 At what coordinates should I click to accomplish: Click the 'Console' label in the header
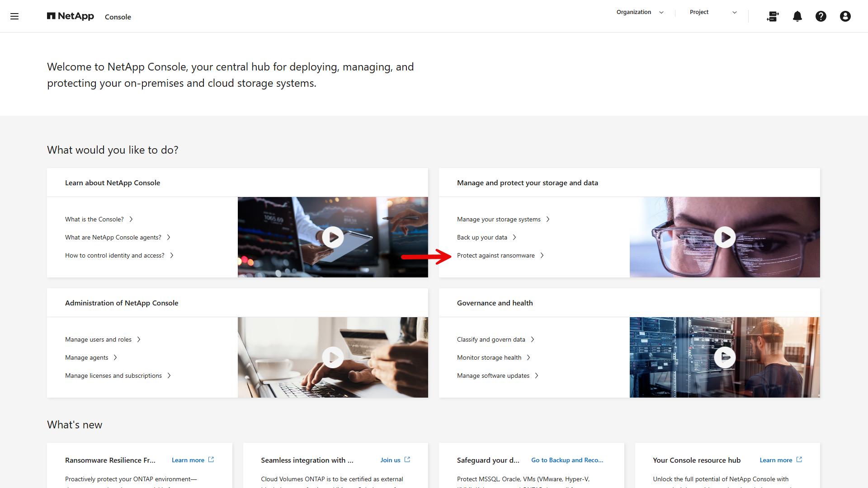pos(118,17)
